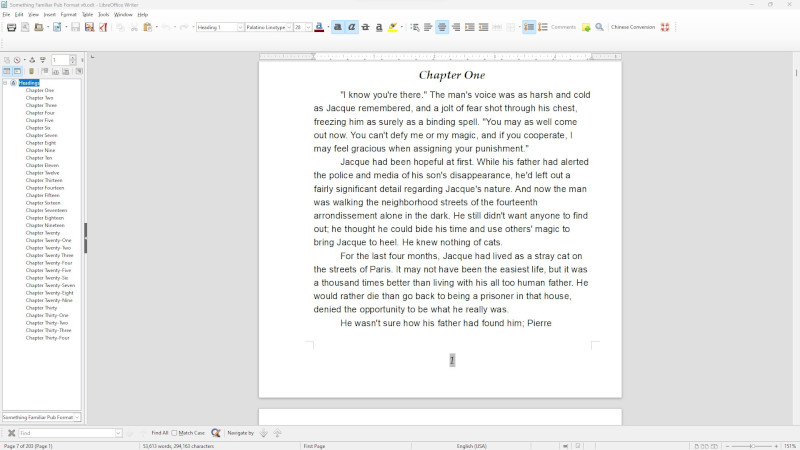The width and height of the screenshot is (800, 450).
Task: Open the active document dropdown in Navigator
Action: (77, 417)
